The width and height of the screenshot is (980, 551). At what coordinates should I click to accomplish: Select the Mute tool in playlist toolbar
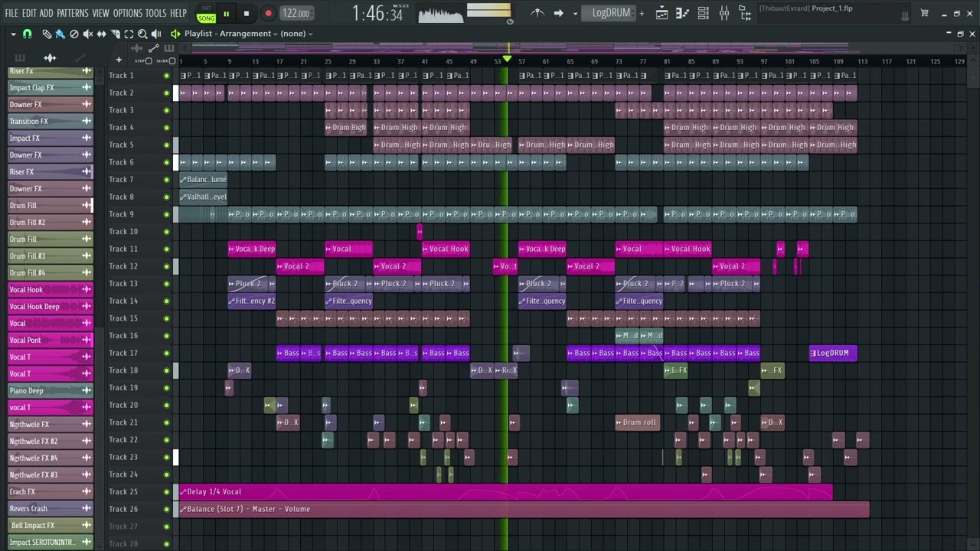coord(88,34)
